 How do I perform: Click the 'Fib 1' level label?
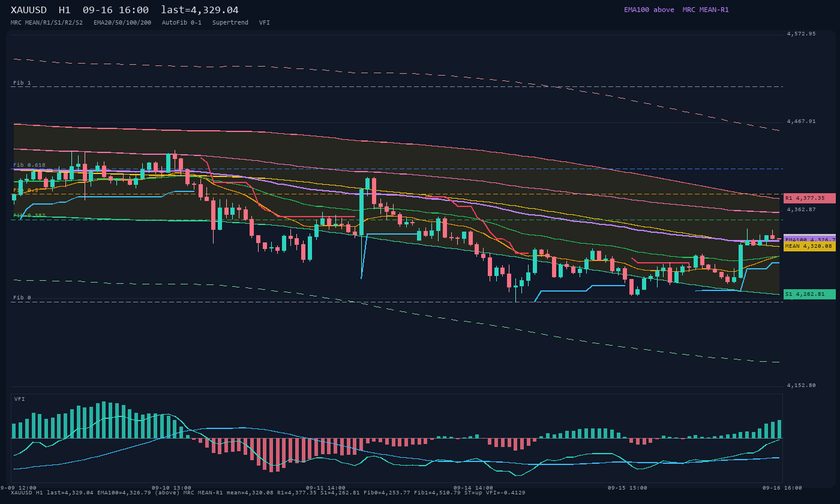tap(22, 83)
